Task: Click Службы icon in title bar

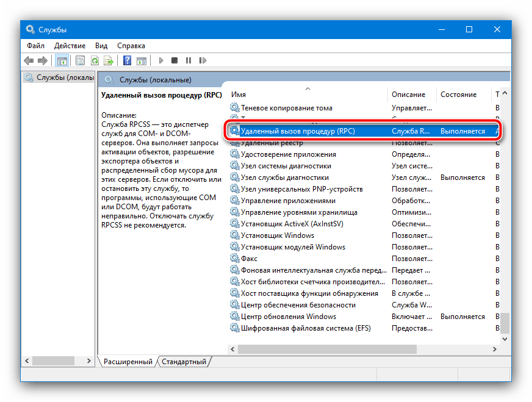Action: pos(30,29)
